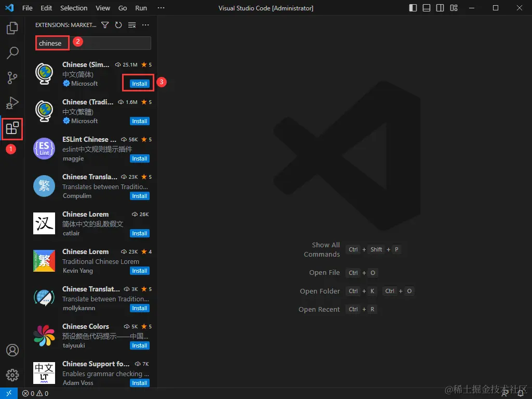Click the Compulim Chinese Translation icon
Viewport: 532px width, 399px height.
44,186
